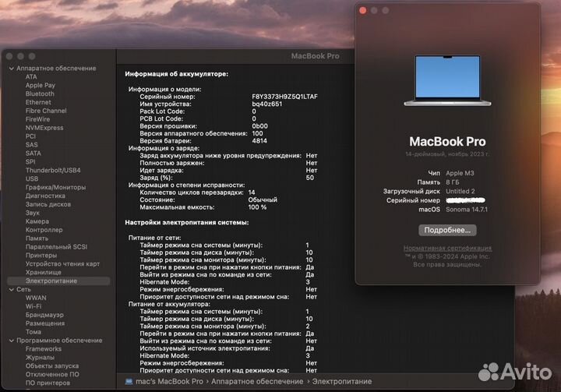This screenshot has height=392, width=561.
Task: Click the MacBook Pro laptop image
Action: point(447,80)
